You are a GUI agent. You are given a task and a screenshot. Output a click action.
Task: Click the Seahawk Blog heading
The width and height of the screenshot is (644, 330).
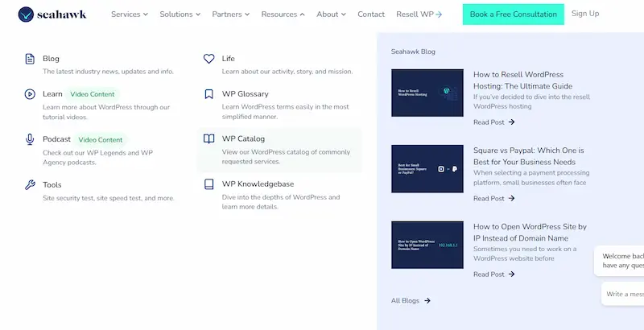[413, 52]
